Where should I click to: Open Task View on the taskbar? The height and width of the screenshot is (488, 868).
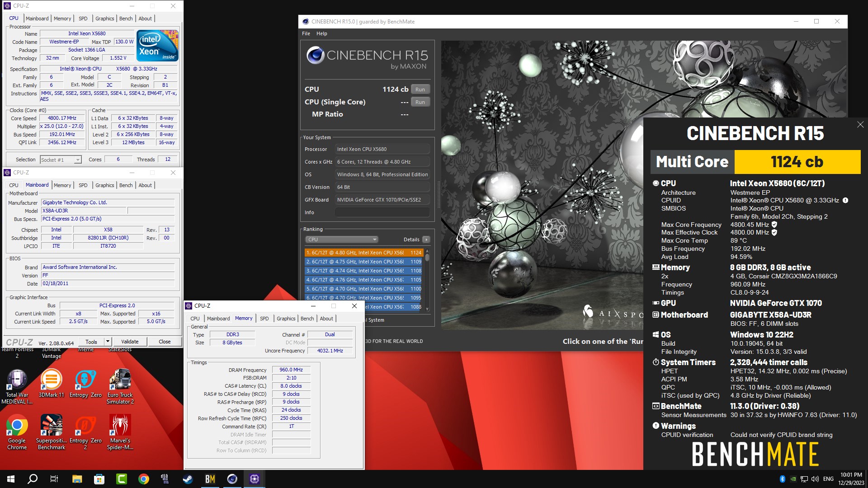[54, 479]
